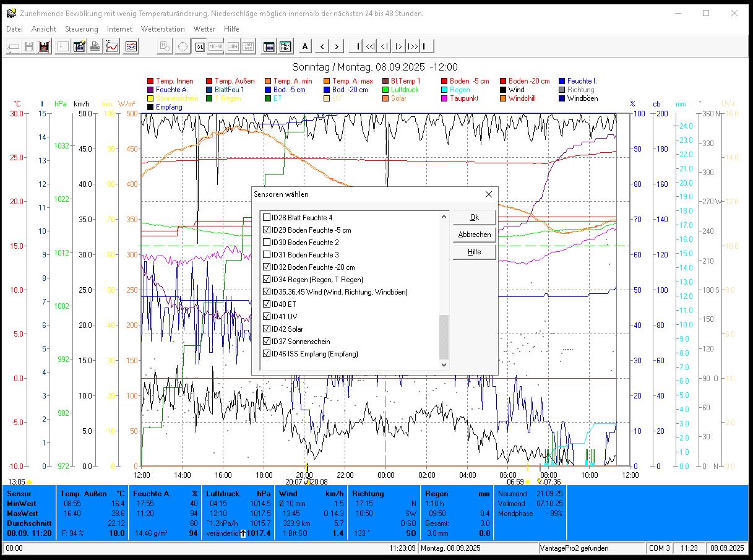753x560 pixels.
Task: Open the Steuerung menu
Action: pyautogui.click(x=82, y=29)
